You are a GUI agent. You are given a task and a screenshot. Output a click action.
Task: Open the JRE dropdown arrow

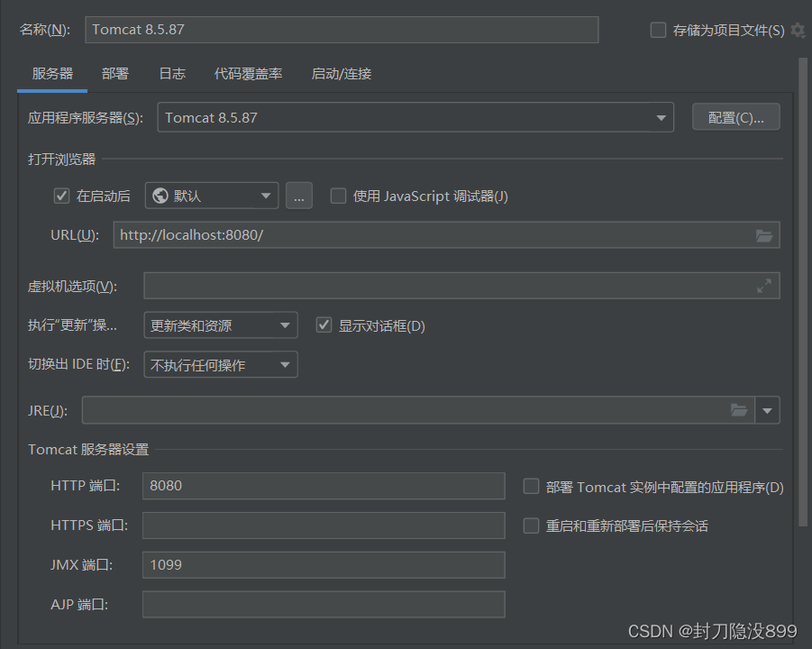(768, 410)
